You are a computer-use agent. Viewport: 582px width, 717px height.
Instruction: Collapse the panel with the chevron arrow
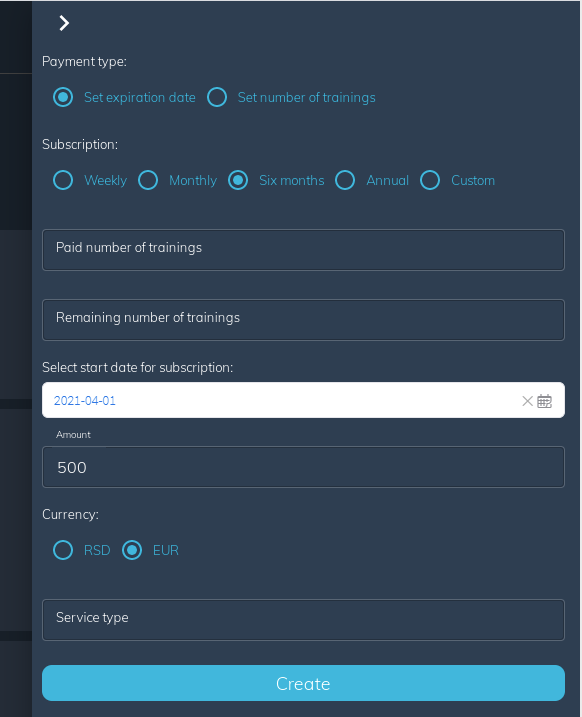coord(64,23)
